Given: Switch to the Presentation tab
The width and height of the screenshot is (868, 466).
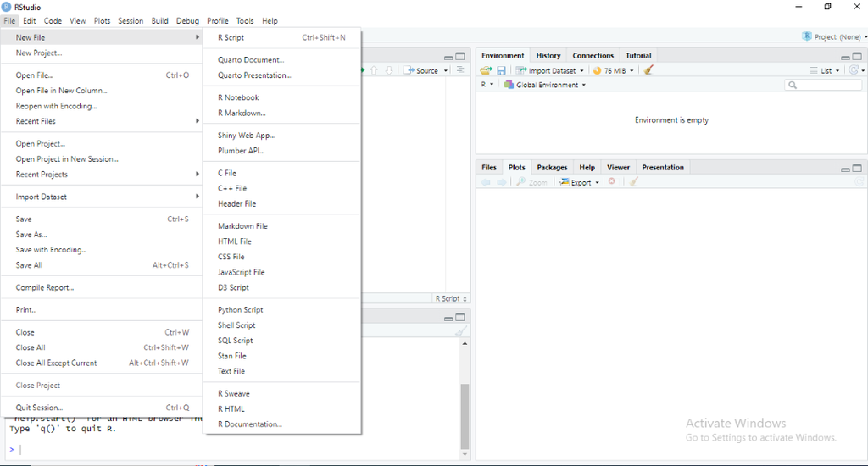Looking at the screenshot, I should pos(663,167).
